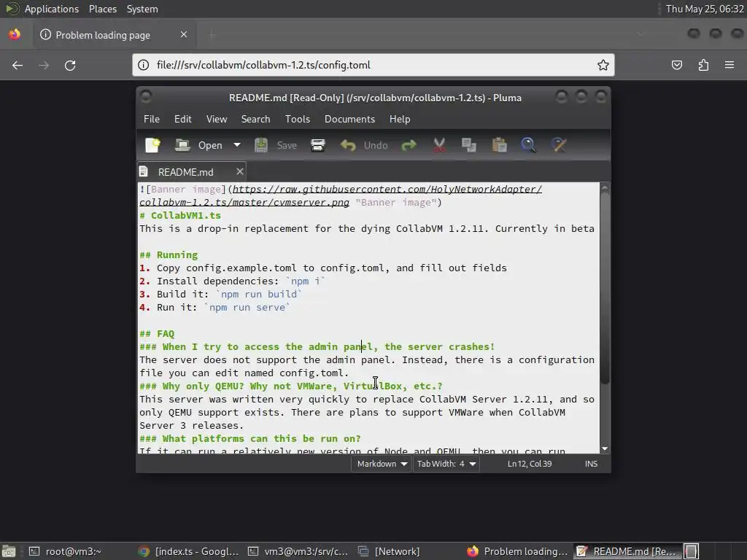Image resolution: width=747 pixels, height=560 pixels.
Task: Open a new Firefox tab with plus button
Action: click(212, 34)
